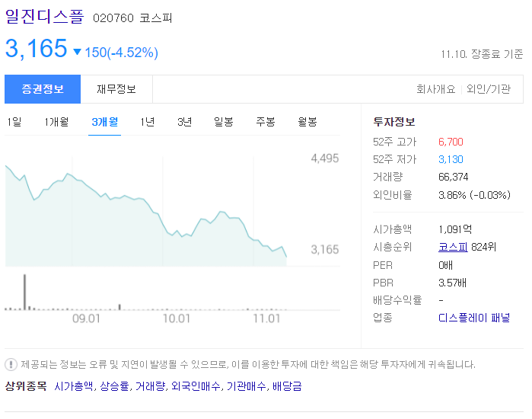Open top stocks by 배당금

click(x=287, y=386)
